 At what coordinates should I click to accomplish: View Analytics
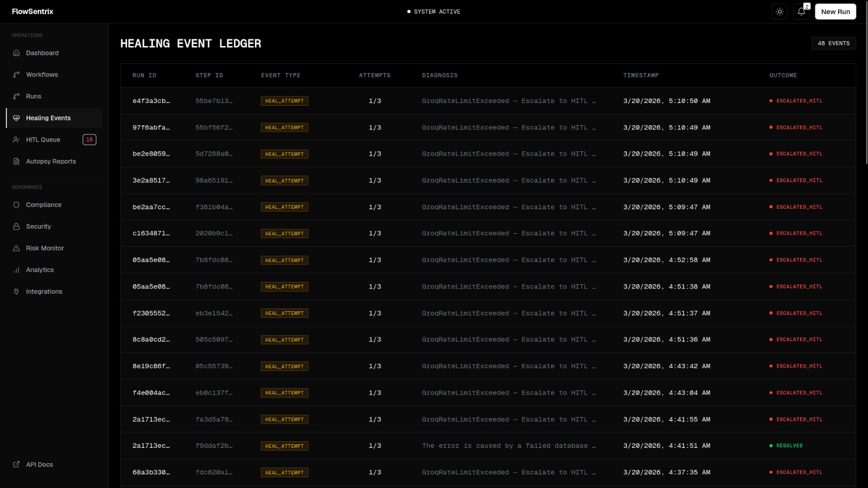point(54,270)
